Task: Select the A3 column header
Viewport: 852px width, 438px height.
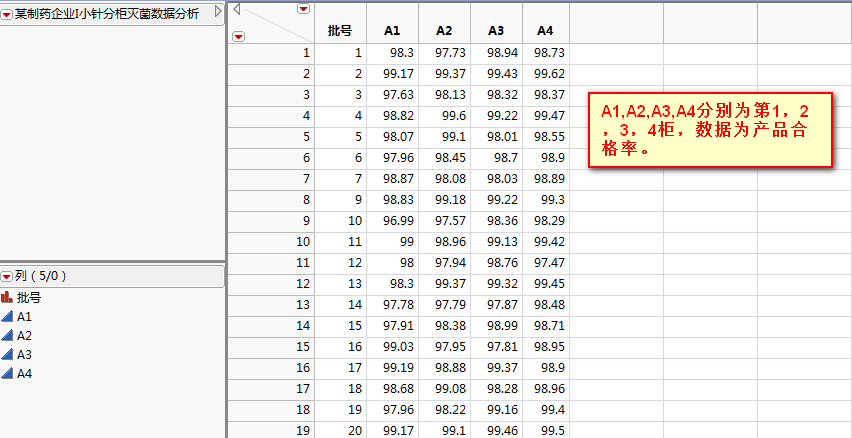Action: click(x=496, y=30)
